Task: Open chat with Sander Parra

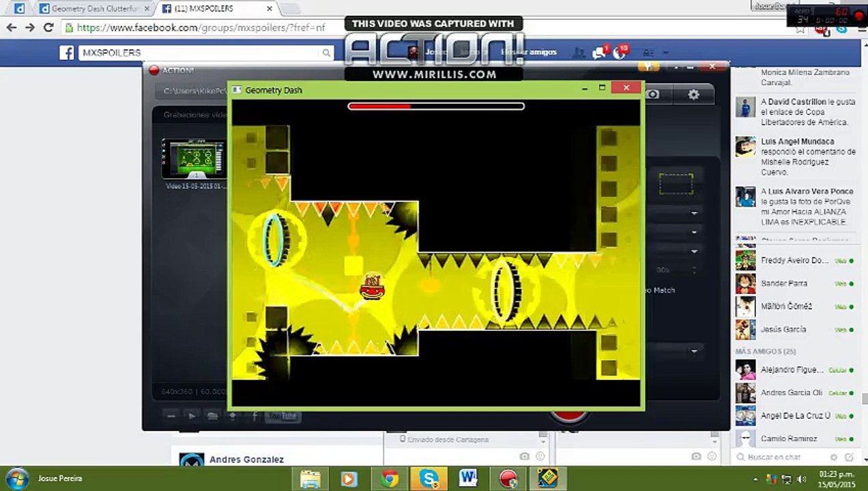Action: click(x=794, y=283)
